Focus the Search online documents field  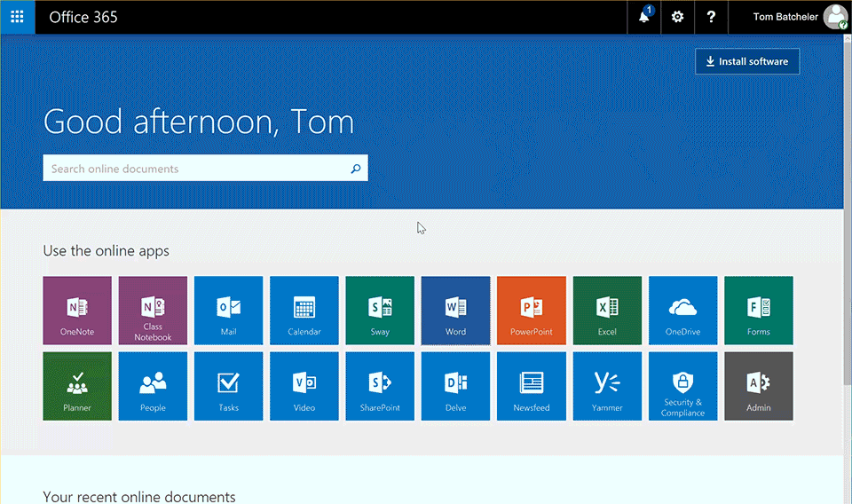pos(205,168)
